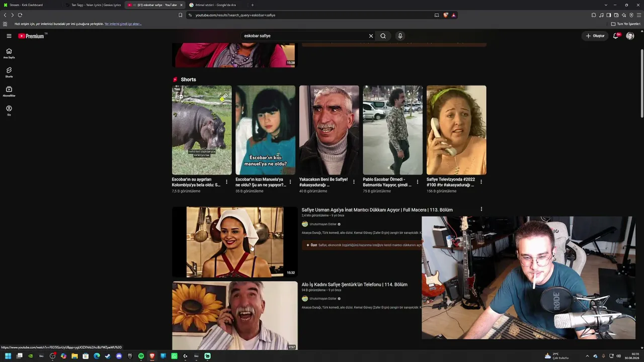The image size is (644, 362).
Task: Open the browser main menu
Action: [x=639, y=15]
